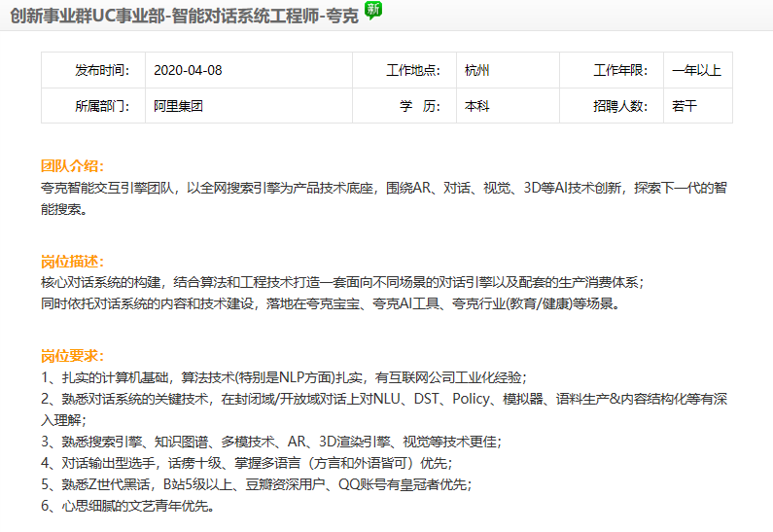Click the 杭州 work location value
773x532 pixels.
pos(476,70)
